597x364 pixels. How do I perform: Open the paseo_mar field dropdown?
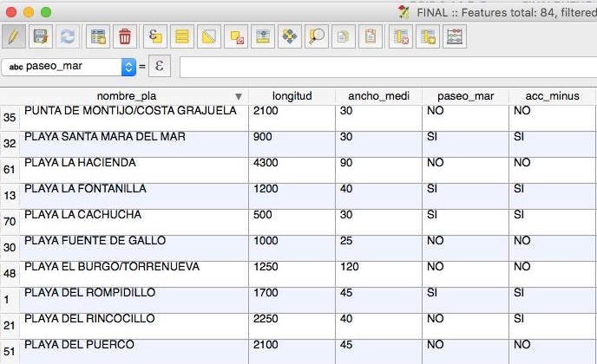(129, 67)
